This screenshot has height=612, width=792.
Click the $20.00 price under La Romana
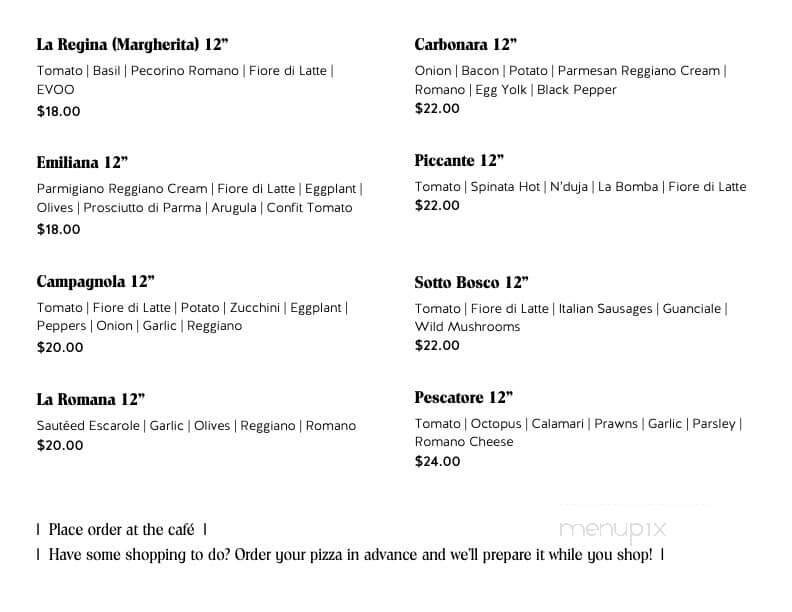coord(59,445)
